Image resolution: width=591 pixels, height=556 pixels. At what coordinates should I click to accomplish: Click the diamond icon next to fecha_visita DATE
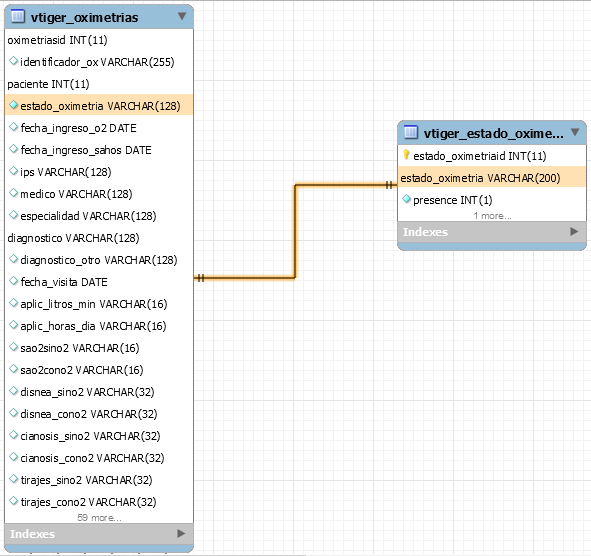point(14,281)
